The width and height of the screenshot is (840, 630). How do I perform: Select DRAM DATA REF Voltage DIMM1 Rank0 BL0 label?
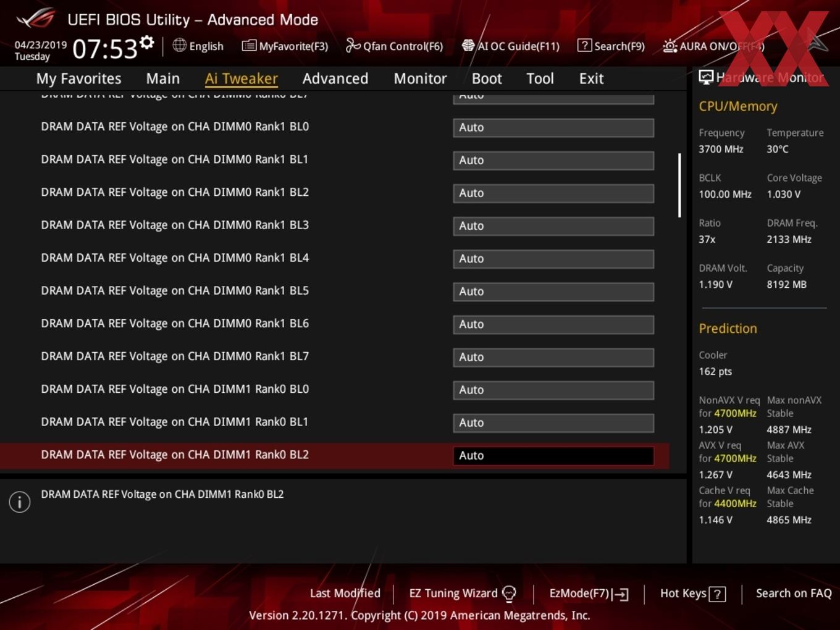175,389
